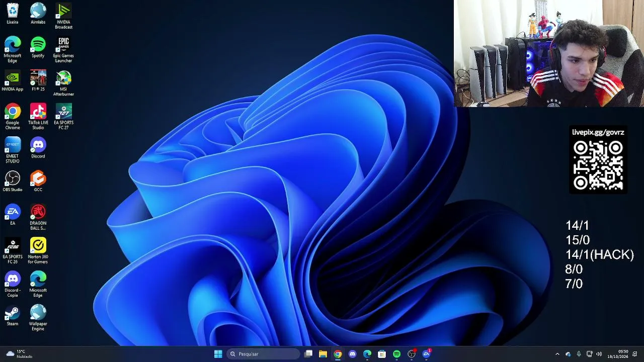
Task: Open the weather widget showing 15°C Nublado
Action: coord(19,354)
